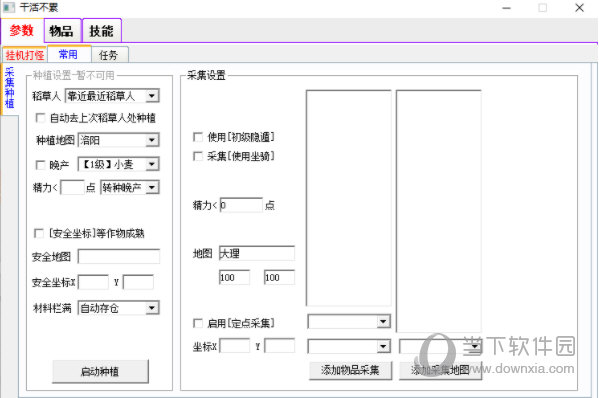Screen dimensions: 599x398
Task: Click the 添加采集地图 button
Action: click(x=440, y=370)
